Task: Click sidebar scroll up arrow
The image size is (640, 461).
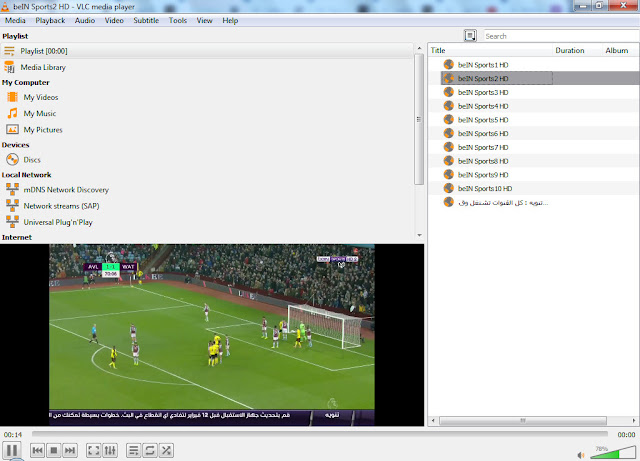Action: tap(419, 48)
